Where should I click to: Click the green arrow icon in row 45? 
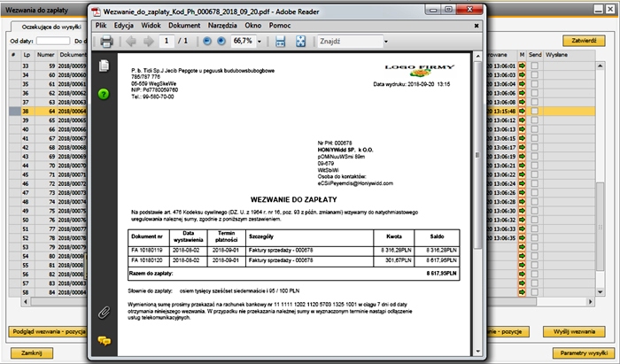point(522,174)
